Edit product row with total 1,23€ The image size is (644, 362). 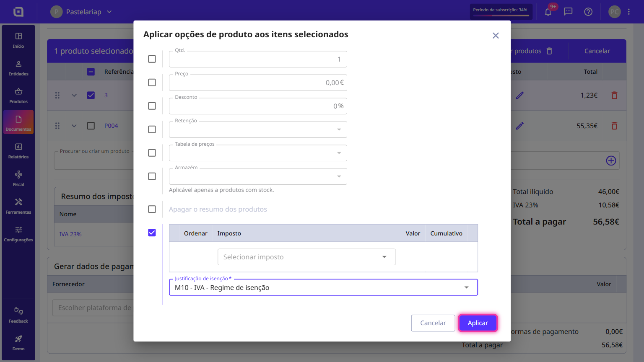[520, 96]
